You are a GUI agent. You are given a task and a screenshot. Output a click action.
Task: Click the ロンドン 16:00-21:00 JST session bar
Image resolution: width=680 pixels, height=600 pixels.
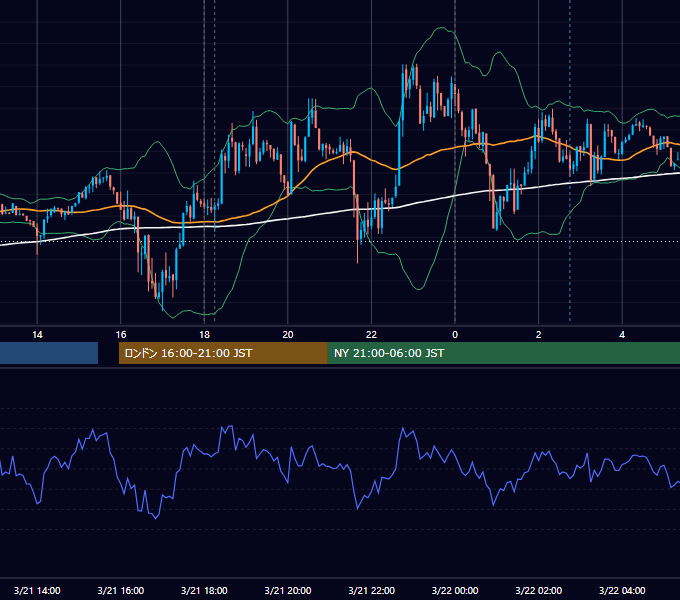[223, 353]
